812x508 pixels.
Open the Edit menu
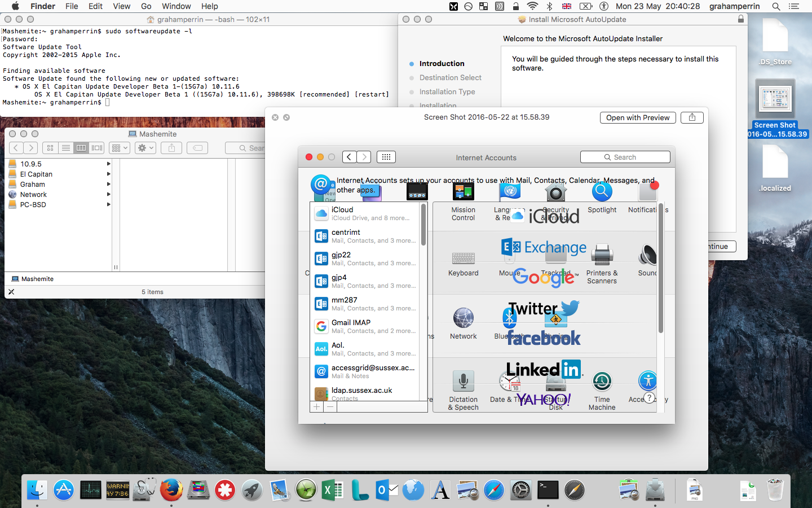95,6
